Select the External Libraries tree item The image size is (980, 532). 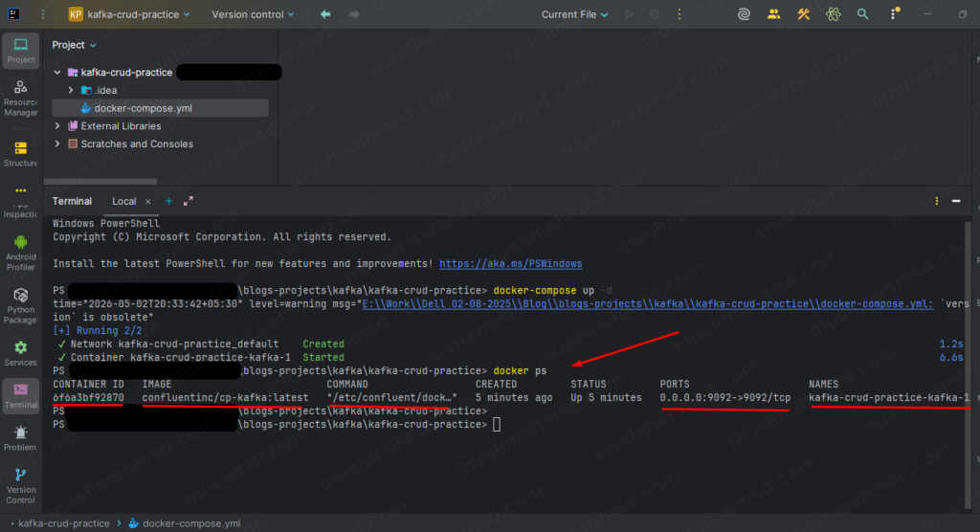click(121, 126)
